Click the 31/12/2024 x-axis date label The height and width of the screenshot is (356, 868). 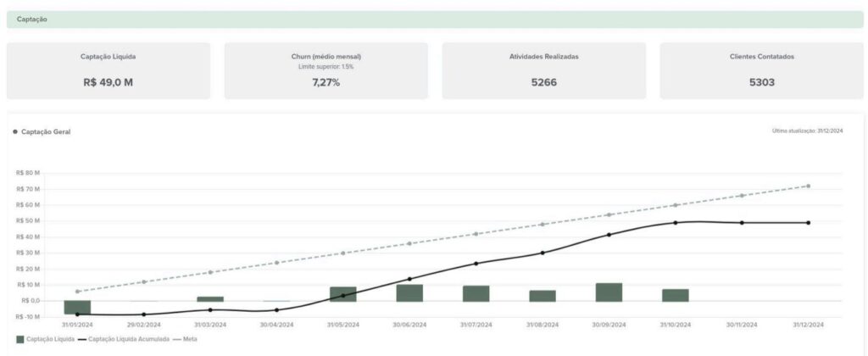point(808,325)
